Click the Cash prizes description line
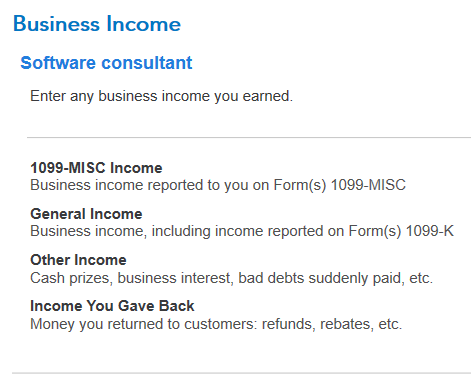 pyautogui.click(x=231, y=278)
